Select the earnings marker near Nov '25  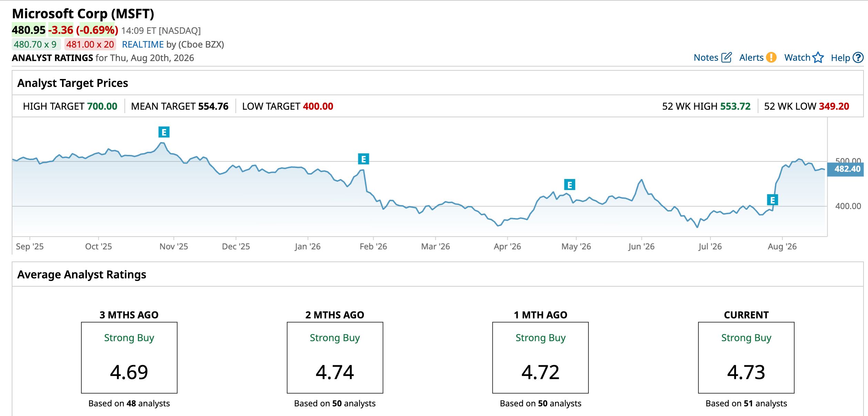click(164, 132)
